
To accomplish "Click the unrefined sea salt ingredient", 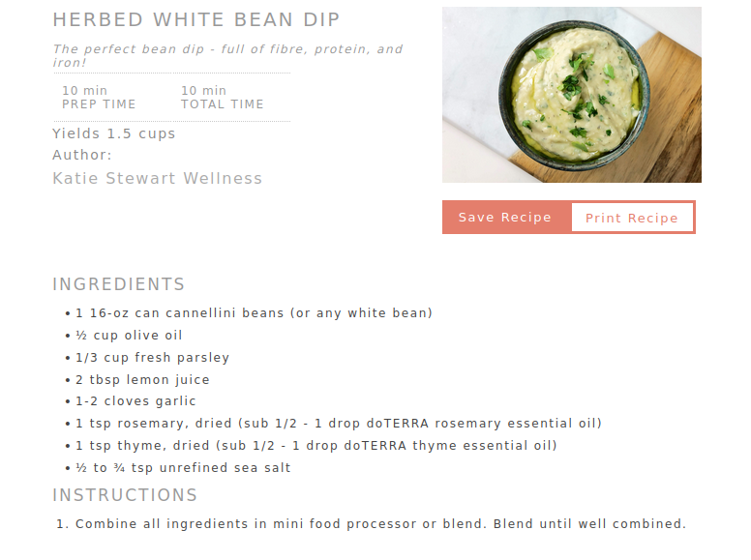I will (x=183, y=468).
